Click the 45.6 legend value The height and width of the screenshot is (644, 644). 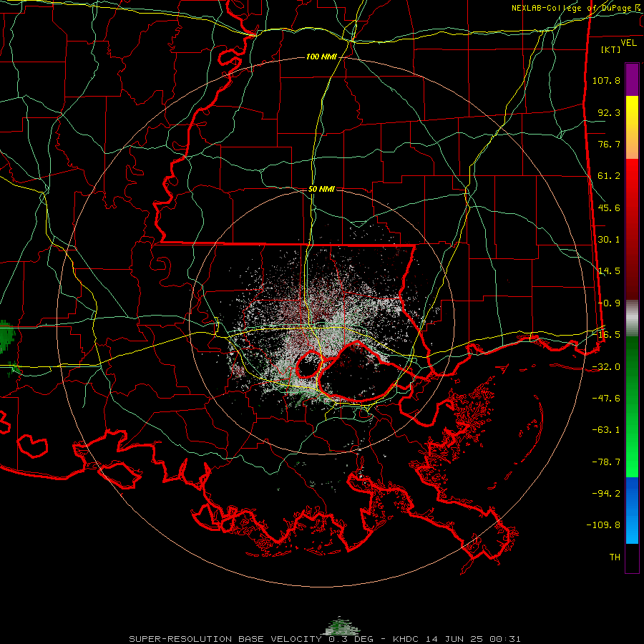(609, 208)
